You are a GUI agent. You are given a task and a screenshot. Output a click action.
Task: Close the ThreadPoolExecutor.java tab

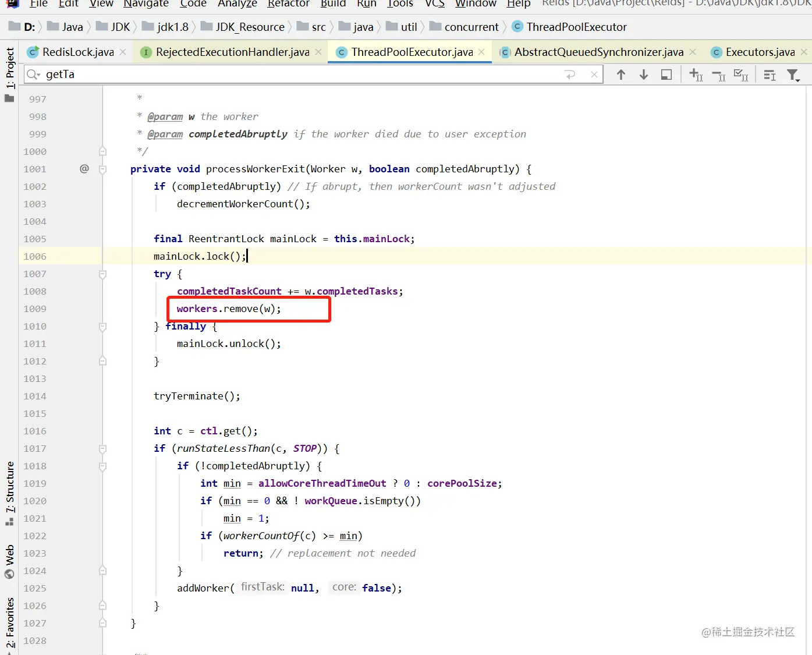pyautogui.click(x=481, y=52)
